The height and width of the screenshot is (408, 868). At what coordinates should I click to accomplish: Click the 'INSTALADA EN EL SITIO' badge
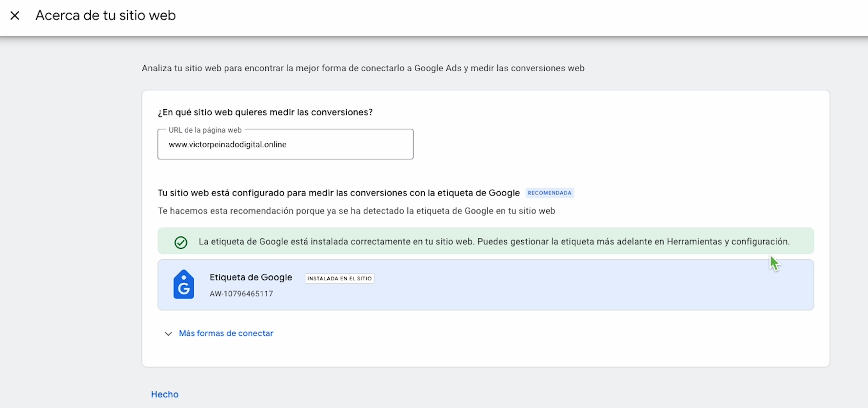click(339, 279)
